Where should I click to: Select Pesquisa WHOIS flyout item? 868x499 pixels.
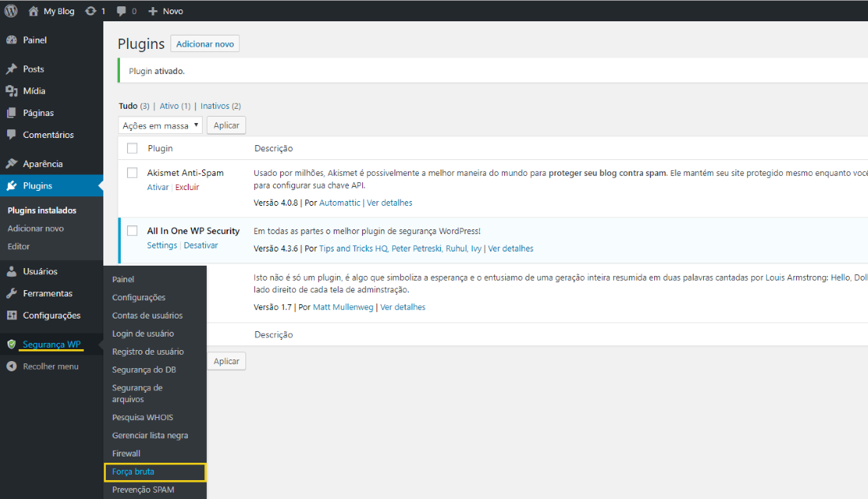(x=142, y=417)
